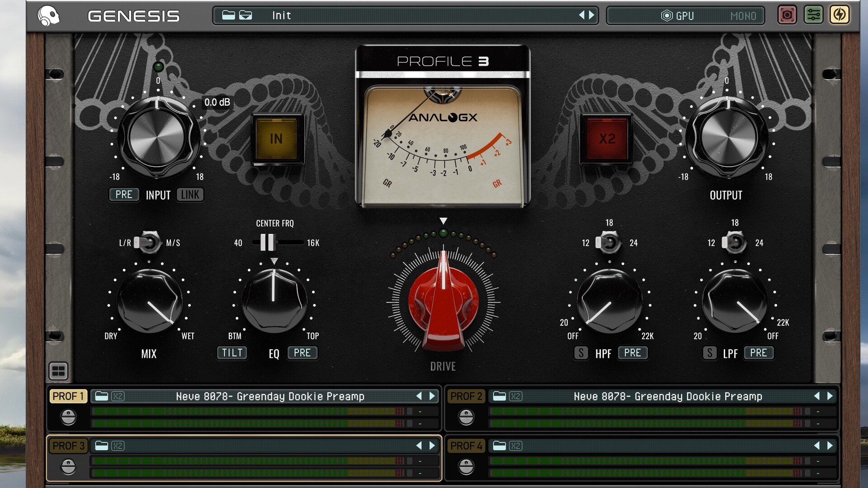The image size is (868, 488).
Task: Click the CENTER FRQ slider handle
Action: (x=267, y=243)
